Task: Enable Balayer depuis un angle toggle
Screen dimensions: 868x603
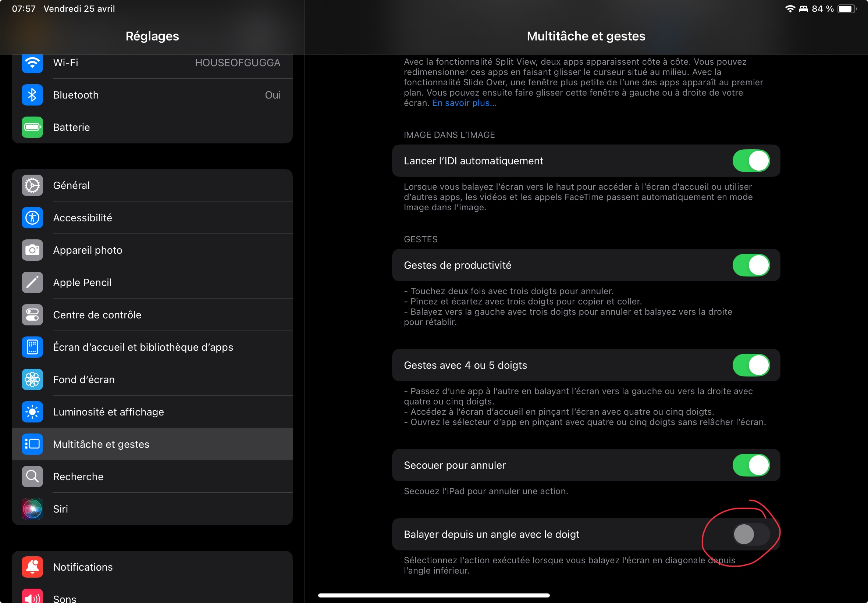Action: click(750, 534)
